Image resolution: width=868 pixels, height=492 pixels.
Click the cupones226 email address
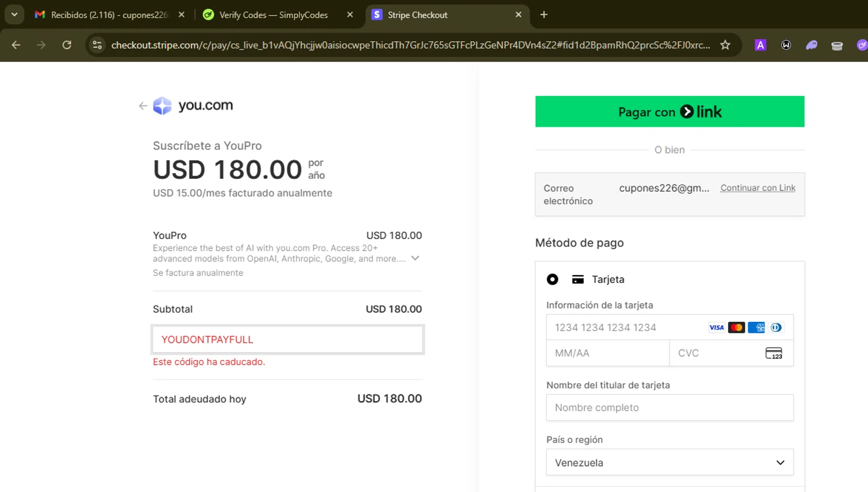click(664, 188)
